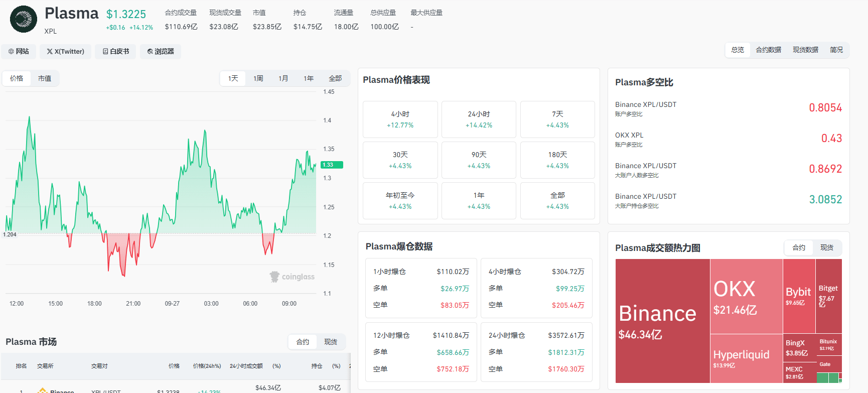Select the 价格 chart mode tab
The height and width of the screenshot is (393, 868).
[17, 78]
